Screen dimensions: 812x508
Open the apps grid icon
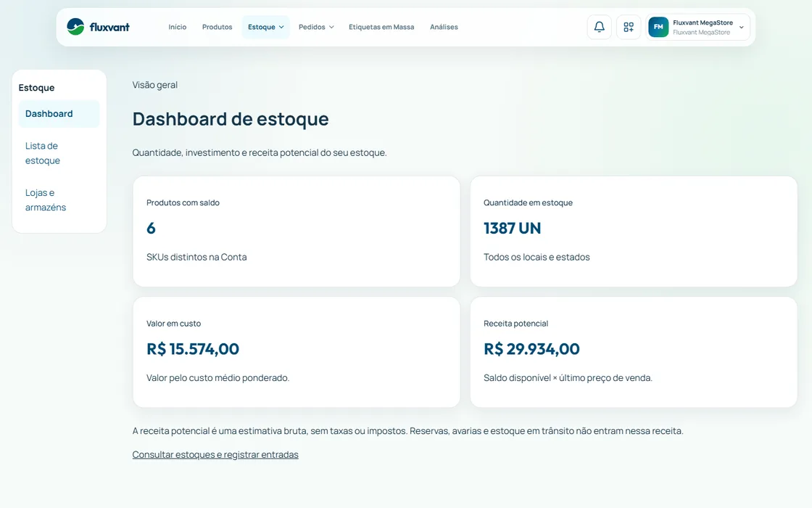pos(629,27)
